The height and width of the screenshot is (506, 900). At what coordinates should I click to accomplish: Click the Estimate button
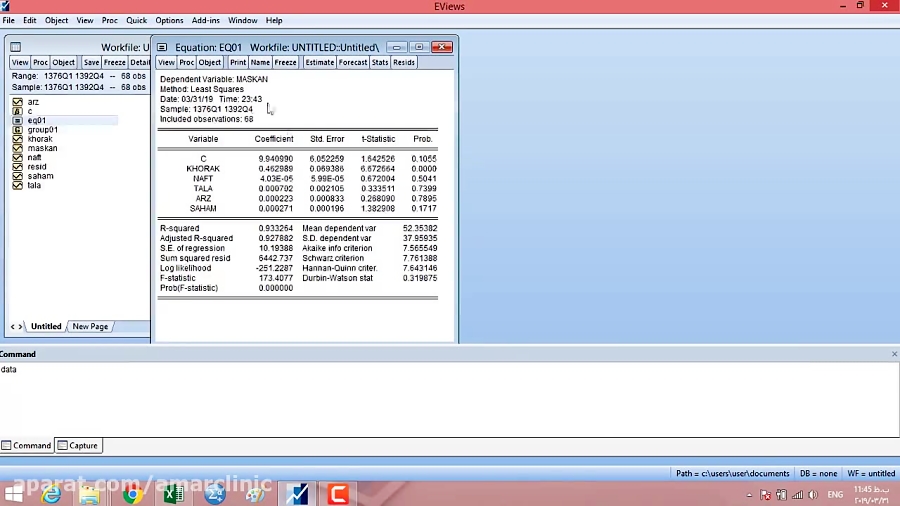(x=319, y=62)
